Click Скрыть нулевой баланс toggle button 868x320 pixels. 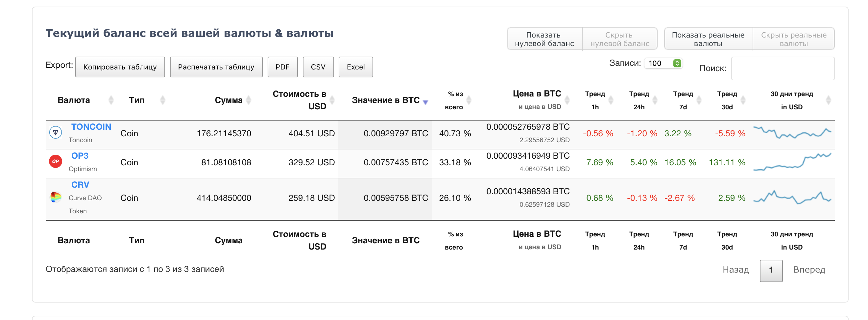coord(619,39)
